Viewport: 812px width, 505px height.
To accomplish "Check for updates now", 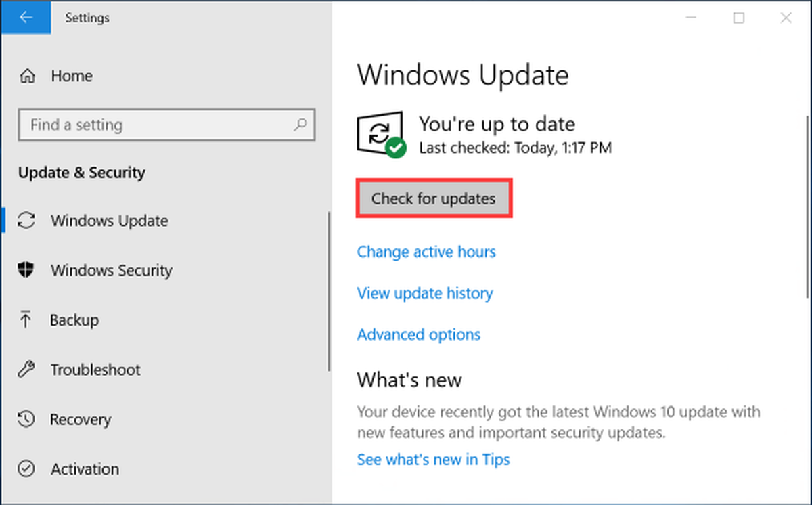I will tap(434, 198).
